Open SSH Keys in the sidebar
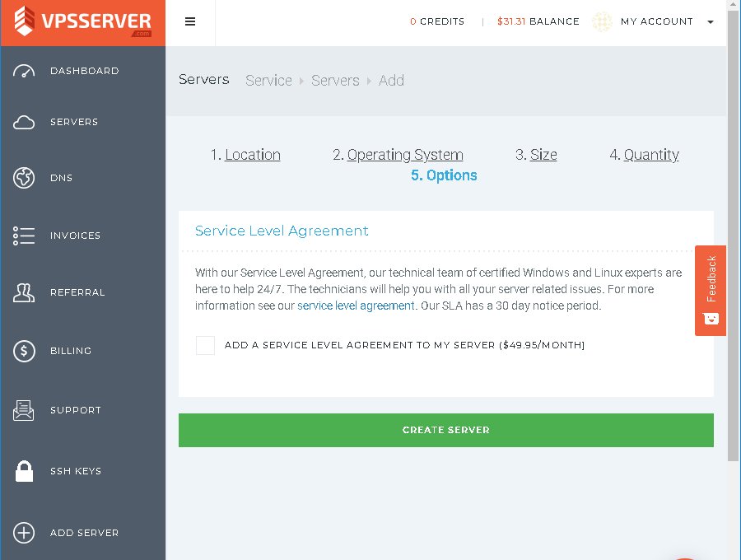Image resolution: width=741 pixels, height=560 pixels. point(76,471)
